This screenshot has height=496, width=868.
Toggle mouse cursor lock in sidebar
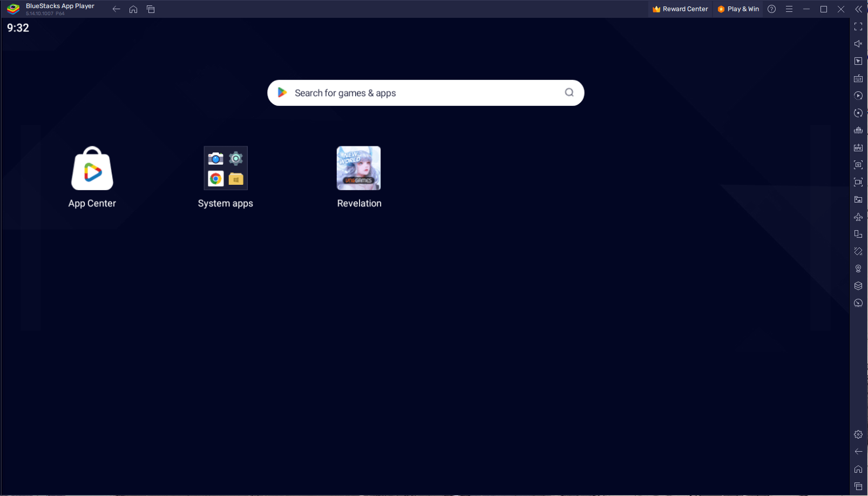(x=858, y=61)
